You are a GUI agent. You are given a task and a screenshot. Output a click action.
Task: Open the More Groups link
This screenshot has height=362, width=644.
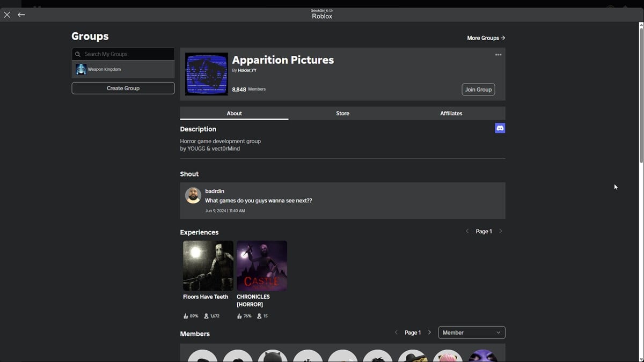click(486, 38)
